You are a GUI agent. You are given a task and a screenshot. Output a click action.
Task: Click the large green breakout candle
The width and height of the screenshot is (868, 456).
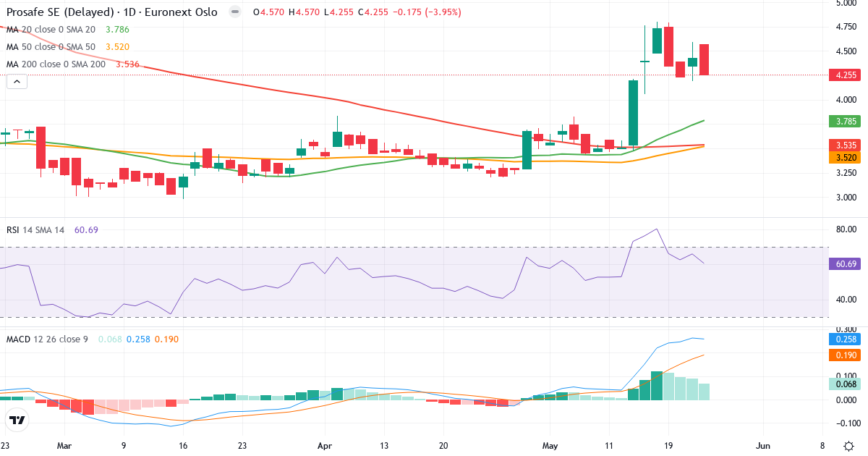pyautogui.click(x=633, y=113)
